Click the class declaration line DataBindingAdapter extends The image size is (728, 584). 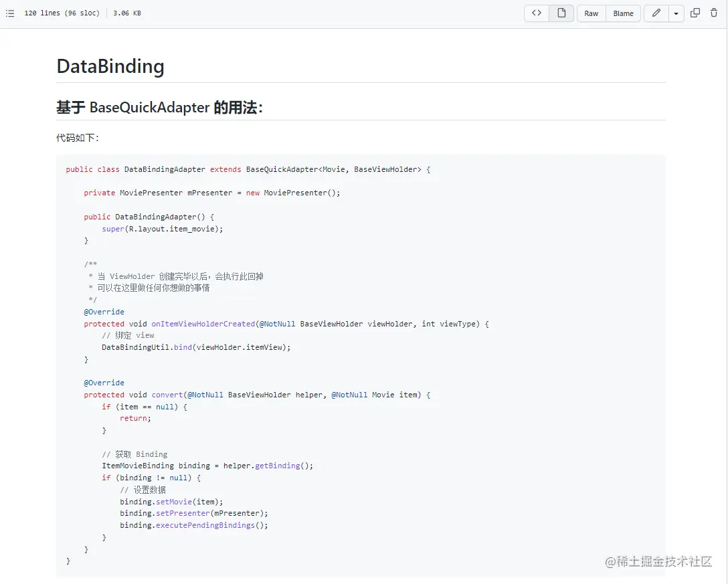[x=248, y=169]
